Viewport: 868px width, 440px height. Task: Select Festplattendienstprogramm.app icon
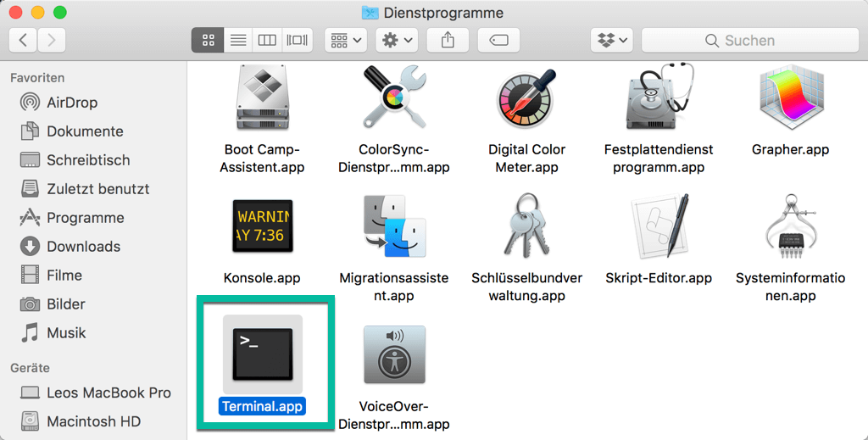click(659, 97)
